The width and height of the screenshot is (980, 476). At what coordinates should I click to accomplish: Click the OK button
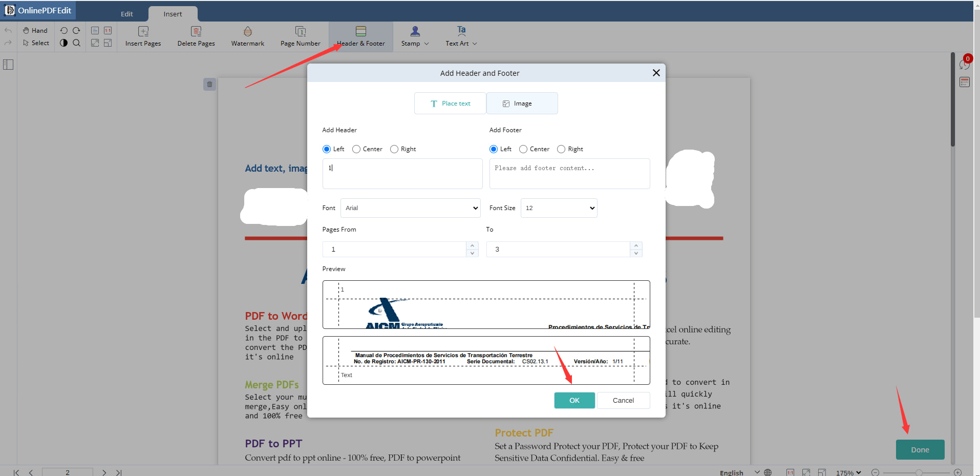[574, 400]
